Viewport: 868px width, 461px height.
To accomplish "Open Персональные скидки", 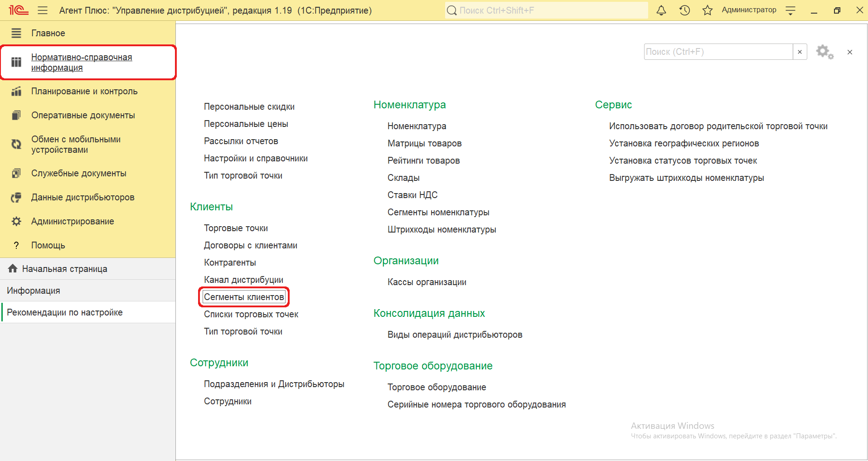I will pos(249,107).
